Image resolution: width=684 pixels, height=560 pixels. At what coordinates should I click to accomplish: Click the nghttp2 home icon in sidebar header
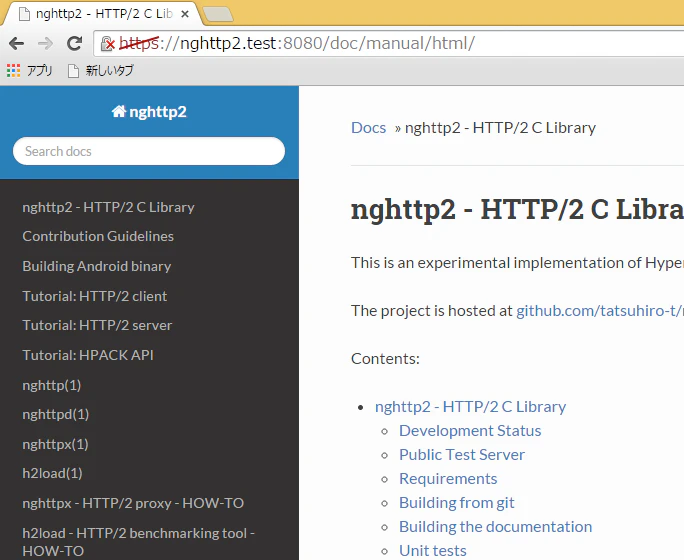click(x=119, y=112)
